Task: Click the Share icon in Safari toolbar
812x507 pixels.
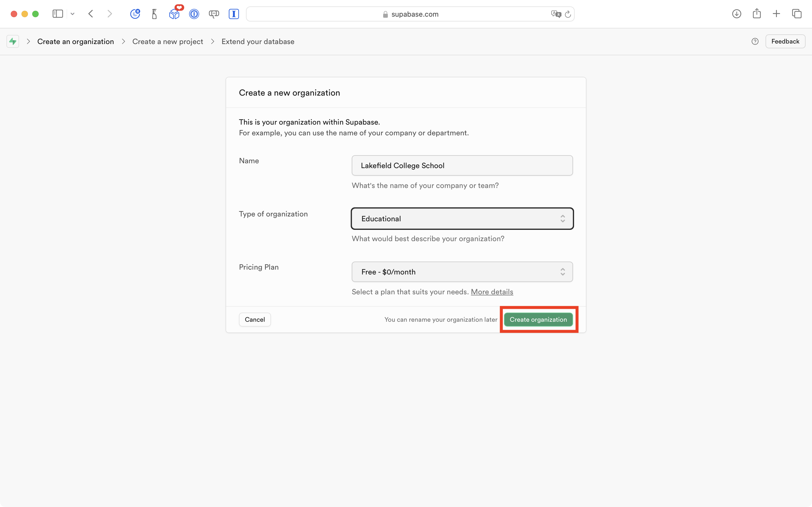Action: 756,14
